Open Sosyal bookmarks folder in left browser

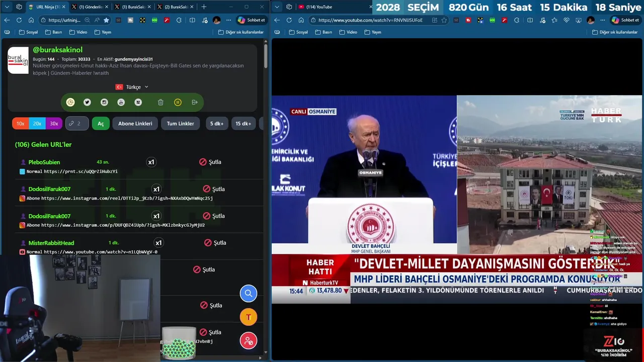click(x=28, y=32)
